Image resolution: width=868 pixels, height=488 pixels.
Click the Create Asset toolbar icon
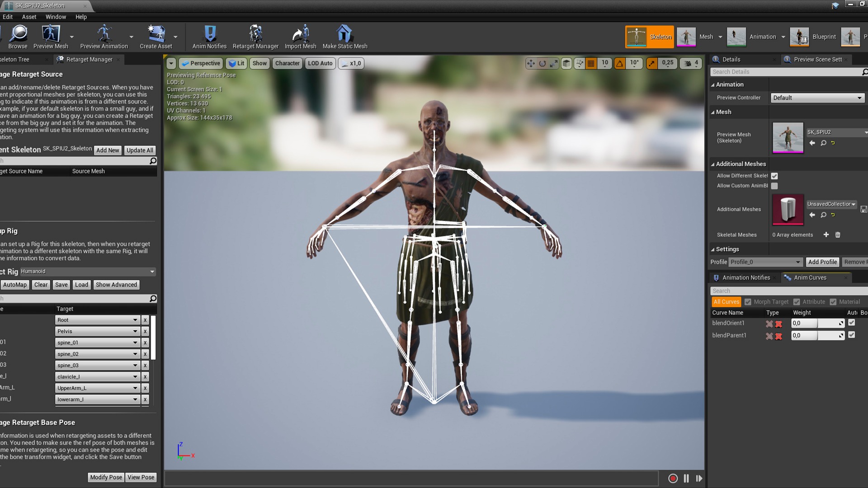click(156, 37)
